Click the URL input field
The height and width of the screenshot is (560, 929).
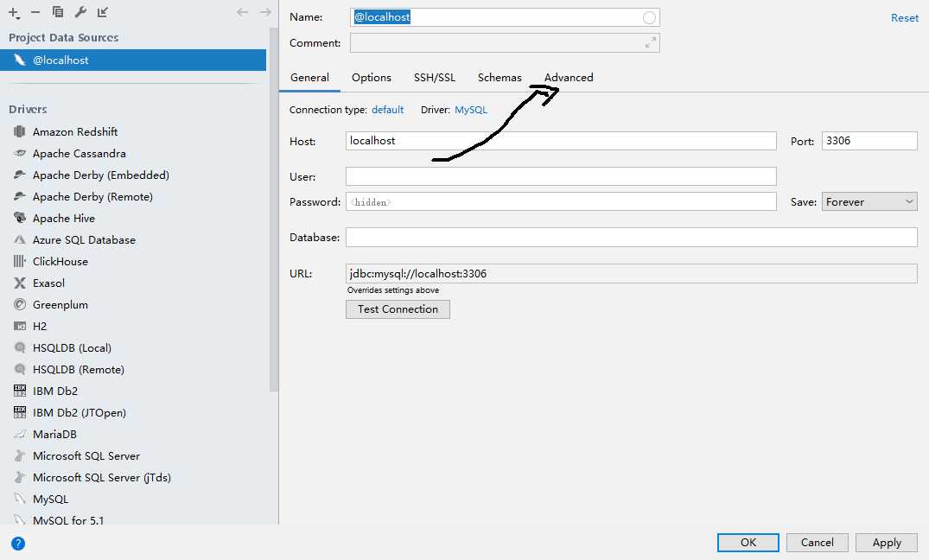pyautogui.click(x=632, y=274)
